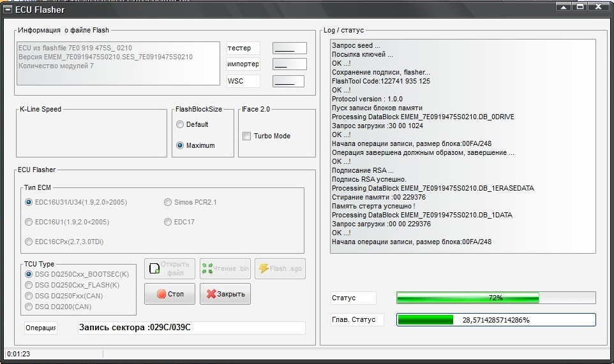Click the Статус label box
The image size is (614, 364).
click(353, 298)
